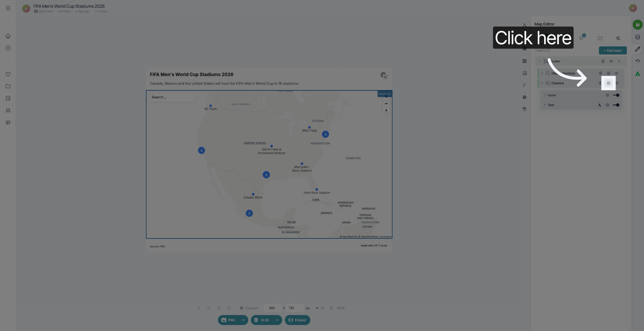Open the grid layout tool icon
The width and height of the screenshot is (644, 331).
524,61
